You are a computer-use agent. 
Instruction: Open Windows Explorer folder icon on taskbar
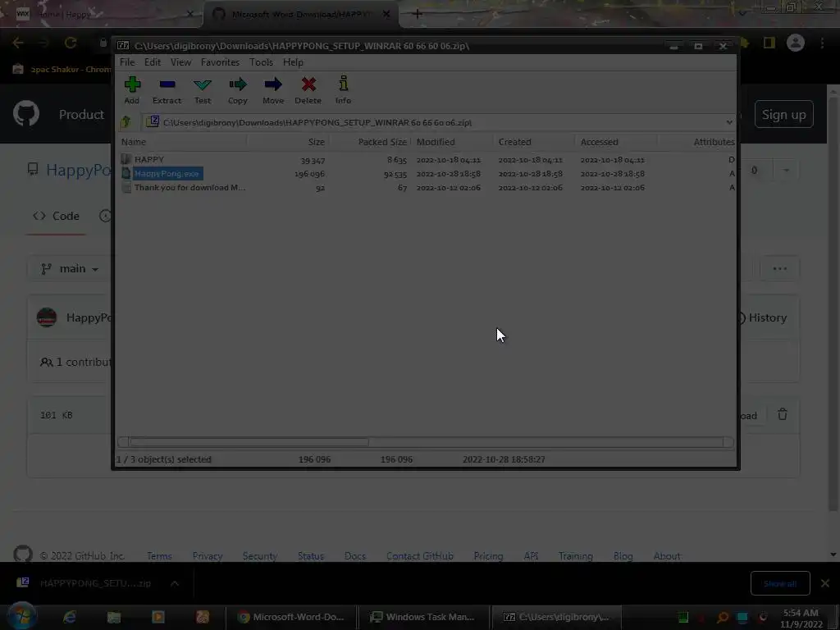coord(113,617)
